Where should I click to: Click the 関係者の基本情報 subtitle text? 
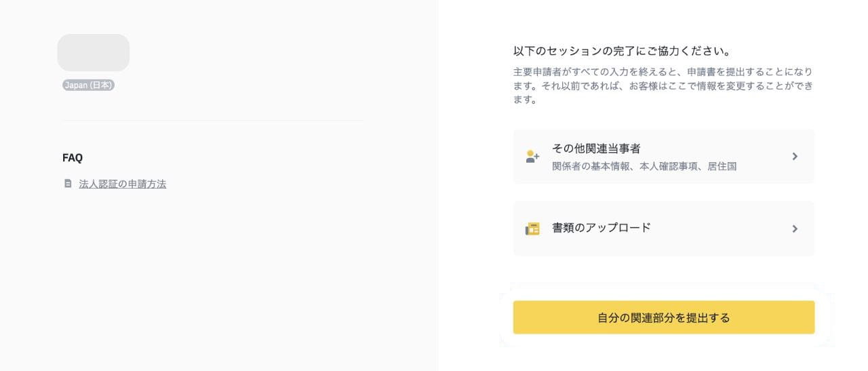tap(590, 166)
